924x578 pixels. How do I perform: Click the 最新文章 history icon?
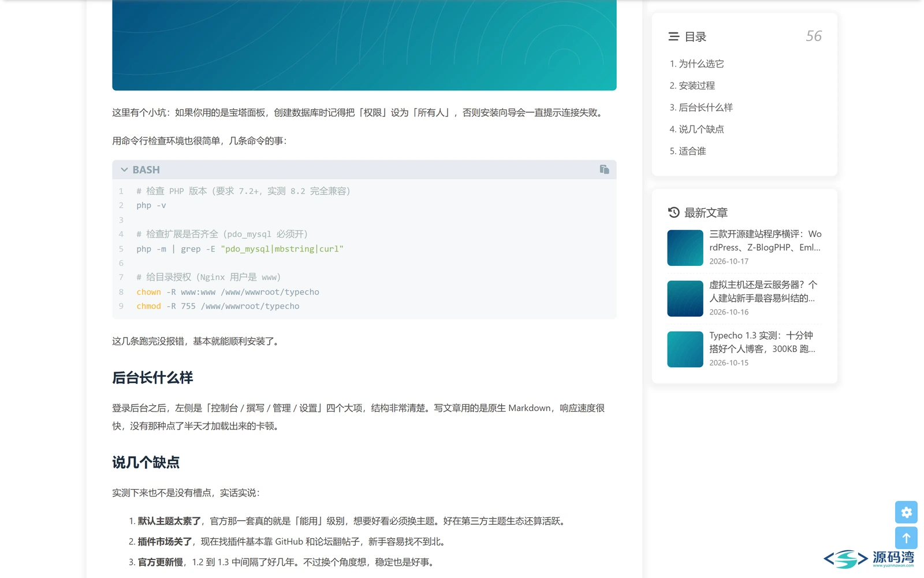click(673, 212)
